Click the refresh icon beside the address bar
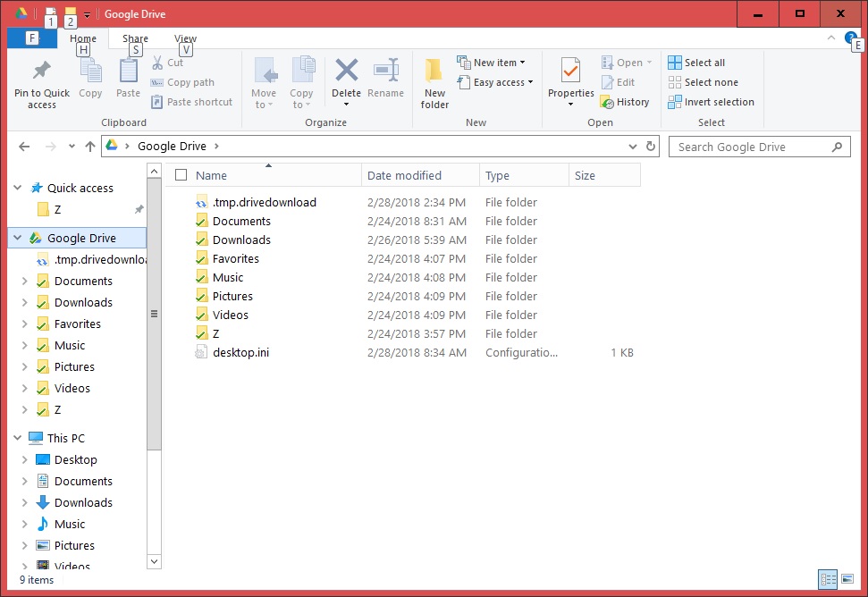Image resolution: width=868 pixels, height=597 pixels. (x=650, y=146)
